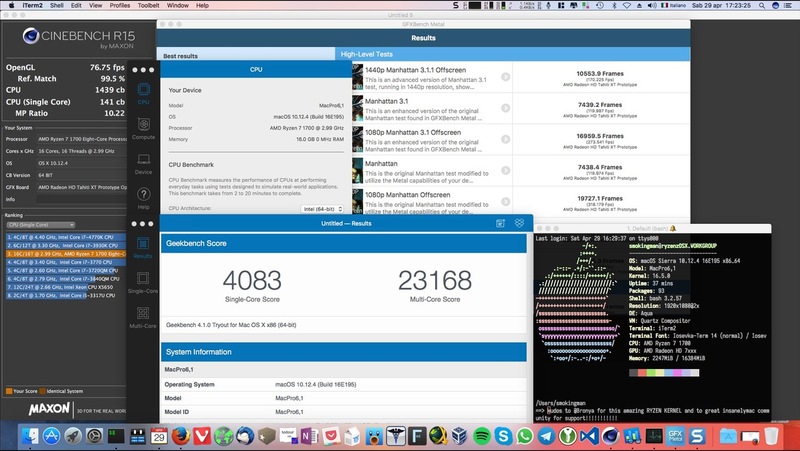Image resolution: width=800 pixels, height=451 pixels.
Task: Select ranking row Intel Core i7-4770K CPU
Action: point(66,237)
